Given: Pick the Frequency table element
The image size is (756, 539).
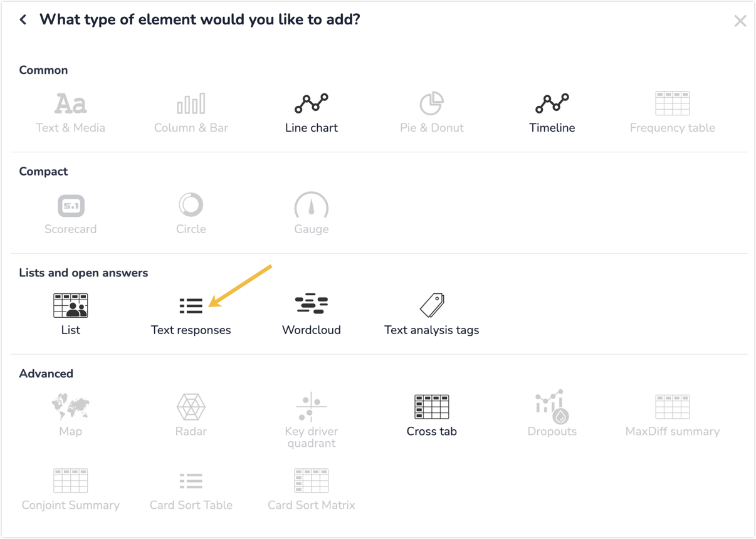Looking at the screenshot, I should coord(673,113).
